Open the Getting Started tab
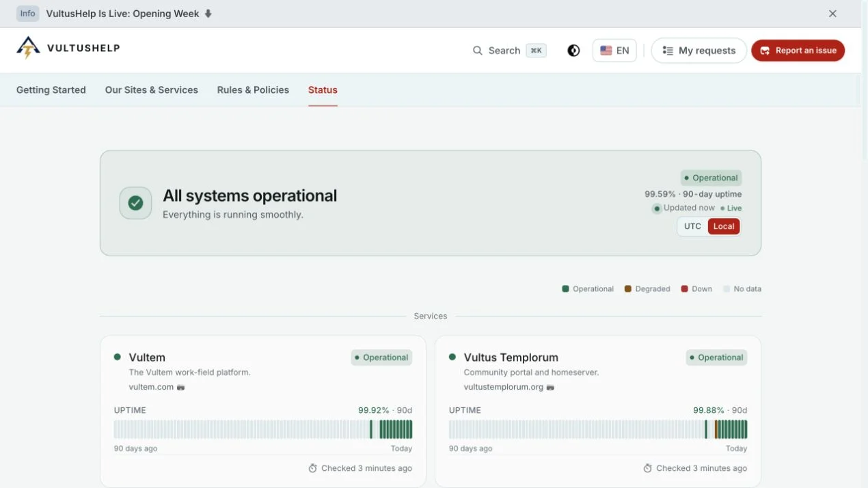This screenshot has height=488, width=868. (51, 90)
